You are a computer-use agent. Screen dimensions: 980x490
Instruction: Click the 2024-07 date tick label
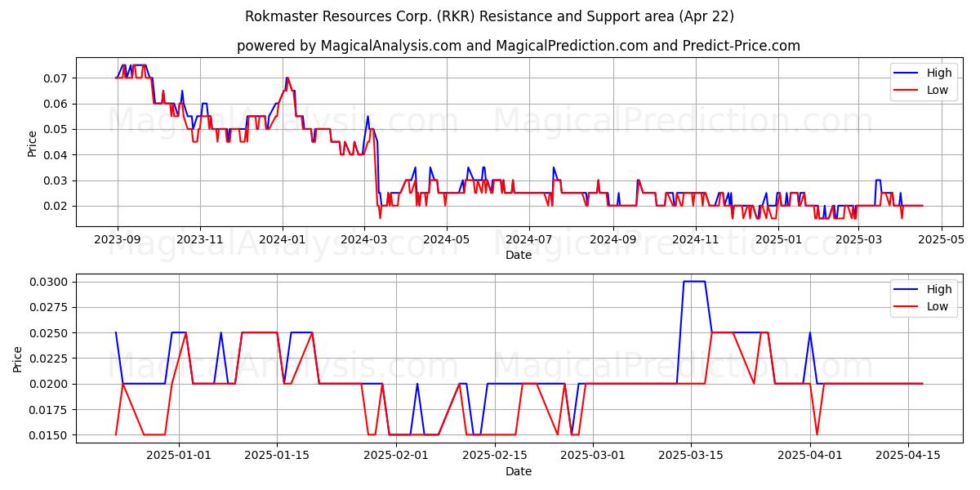pos(528,239)
